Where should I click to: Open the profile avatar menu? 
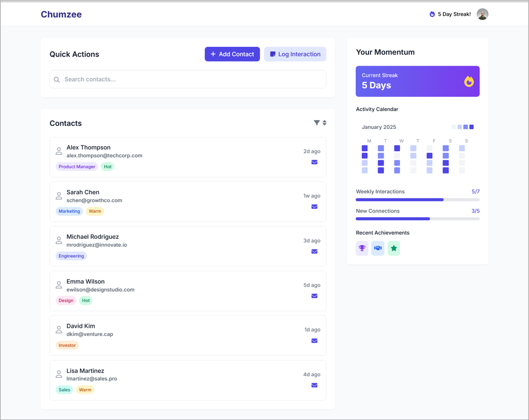(x=482, y=14)
